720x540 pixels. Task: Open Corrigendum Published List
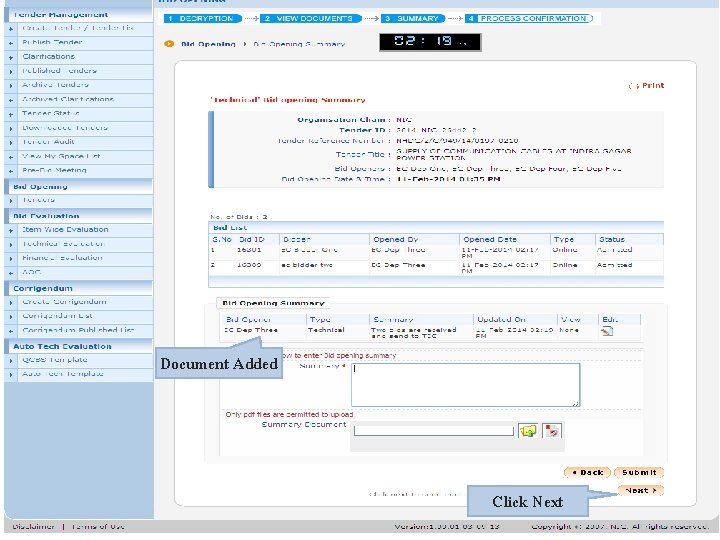click(x=78, y=330)
